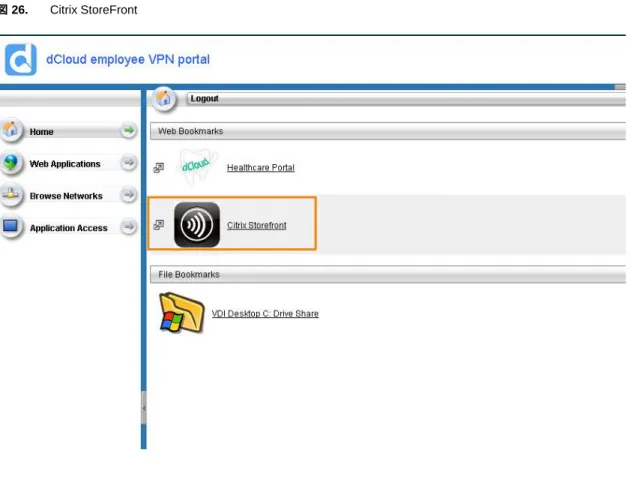Open Application Access in the sidebar
The image size is (637, 477).
69,228
